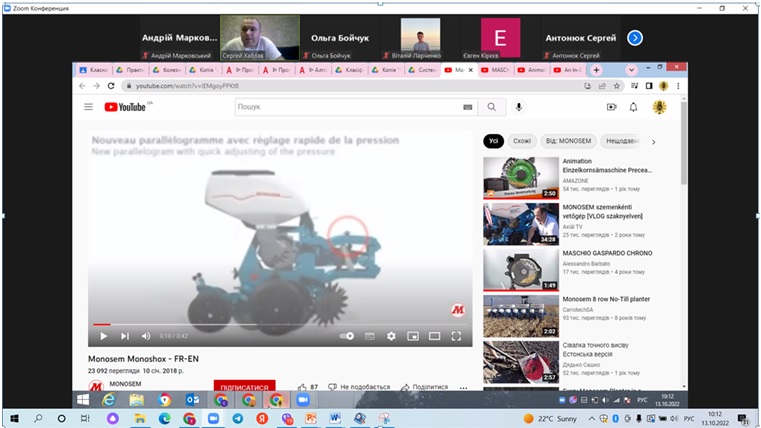Open 'MONOSEM szemenkénti vetőgép' 34:28 thumbnail
The image size is (761, 428).
click(x=521, y=224)
